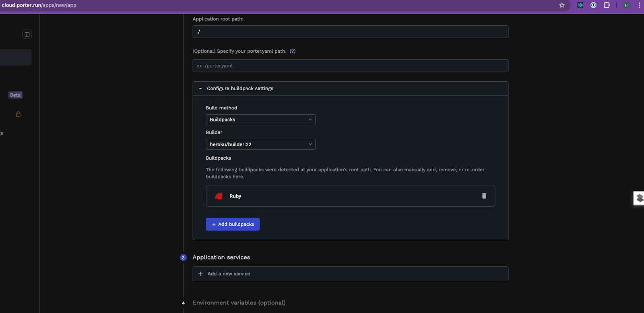
Task: Click the highlighted sidebar item
Action: pos(16,57)
